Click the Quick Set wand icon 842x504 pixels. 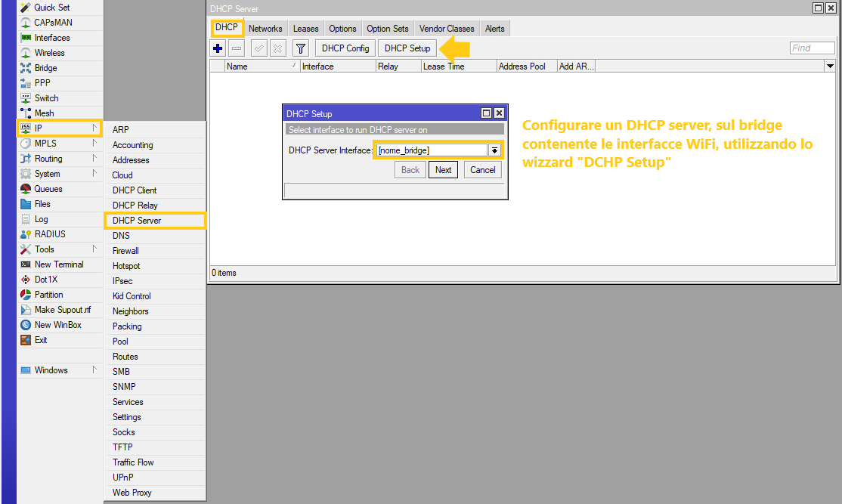pyautogui.click(x=25, y=8)
